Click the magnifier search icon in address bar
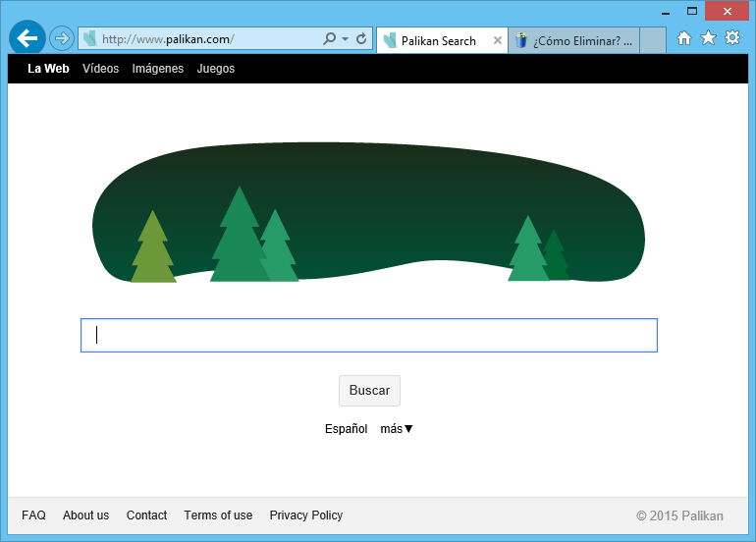Image resolution: width=756 pixels, height=542 pixels. click(330, 38)
